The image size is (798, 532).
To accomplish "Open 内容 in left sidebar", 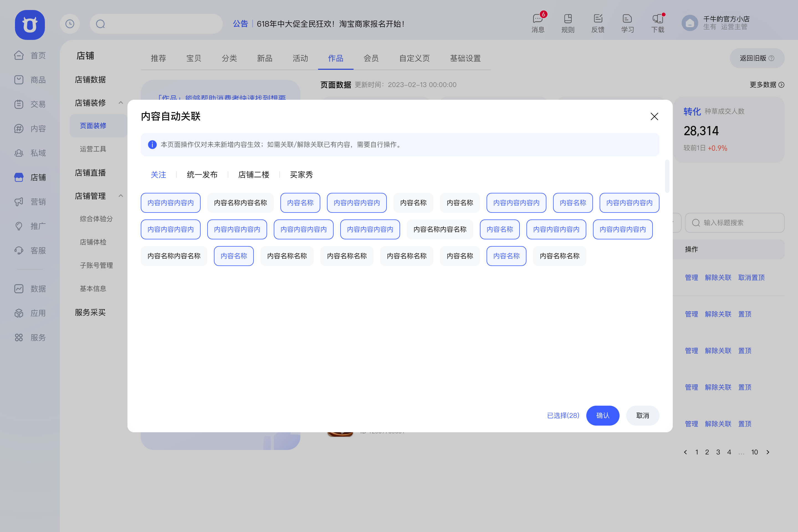I will (30, 129).
